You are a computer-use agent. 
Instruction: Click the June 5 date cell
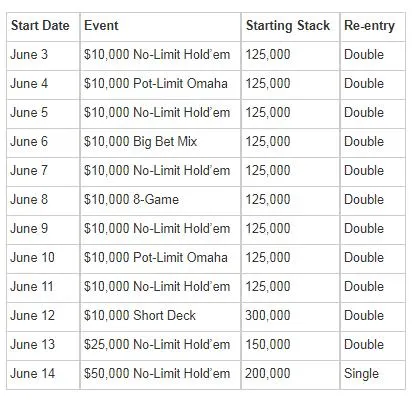(43, 114)
